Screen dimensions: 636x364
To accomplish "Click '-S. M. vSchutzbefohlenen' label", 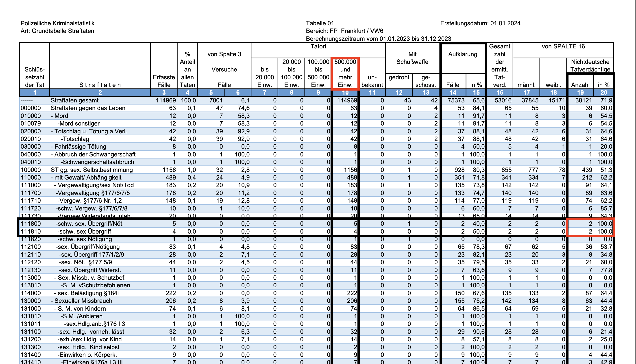I will [96, 285].
